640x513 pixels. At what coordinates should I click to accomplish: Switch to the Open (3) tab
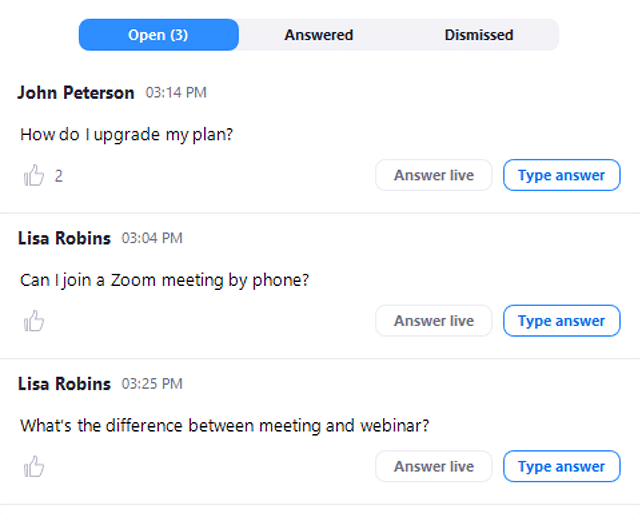[158, 35]
